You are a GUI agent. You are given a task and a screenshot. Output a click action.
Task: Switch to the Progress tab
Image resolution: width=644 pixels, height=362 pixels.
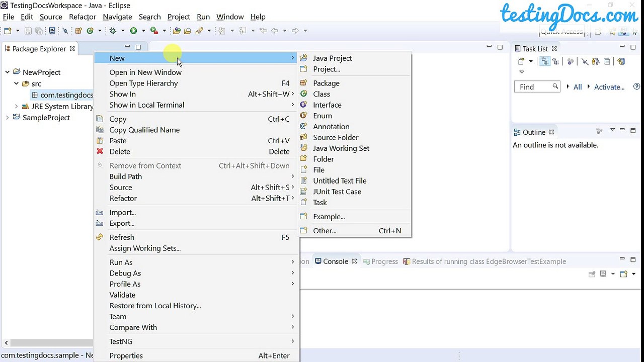(x=380, y=261)
